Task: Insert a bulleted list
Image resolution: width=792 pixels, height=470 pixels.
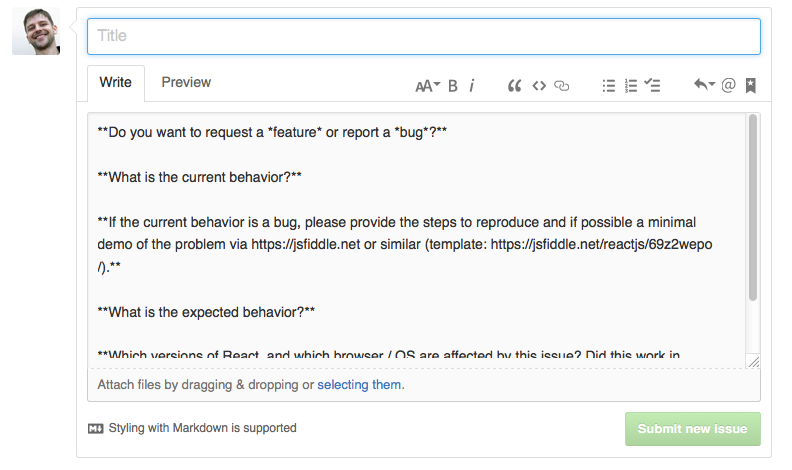Action: [x=608, y=86]
